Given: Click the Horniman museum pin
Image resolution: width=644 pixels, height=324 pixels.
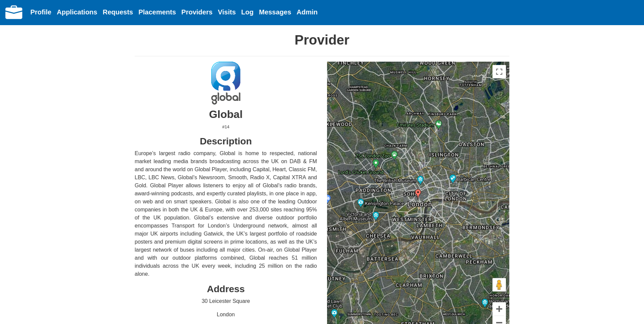Looking at the screenshot, I should click(485, 303).
